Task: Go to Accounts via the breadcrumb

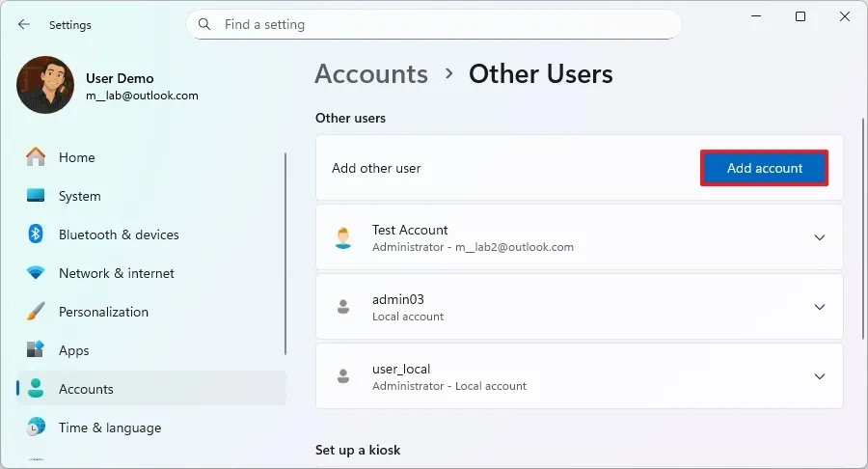Action: click(370, 74)
